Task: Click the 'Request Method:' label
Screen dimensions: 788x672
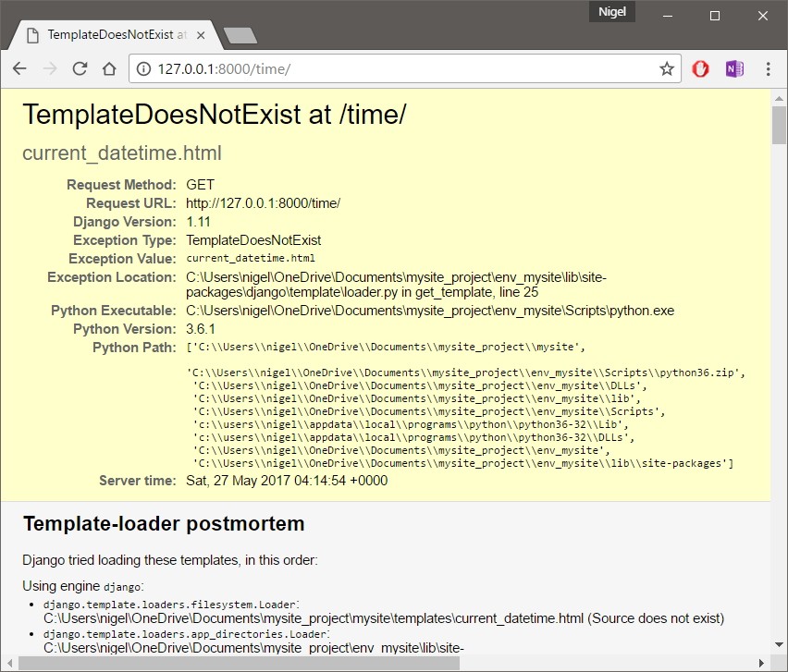Action: pyautogui.click(x=121, y=185)
